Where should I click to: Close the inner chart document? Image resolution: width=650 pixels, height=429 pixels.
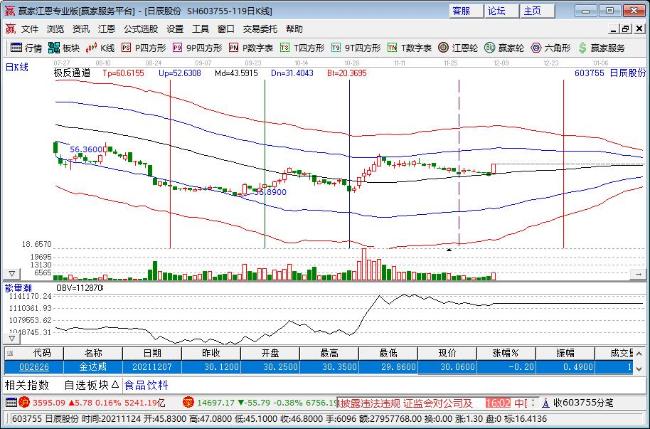pyautogui.click(x=640, y=29)
